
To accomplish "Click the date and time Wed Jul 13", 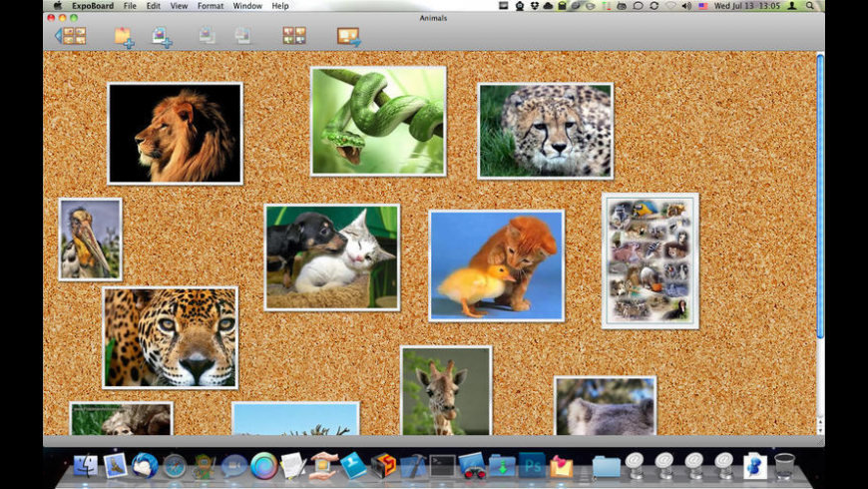I will (746, 6).
